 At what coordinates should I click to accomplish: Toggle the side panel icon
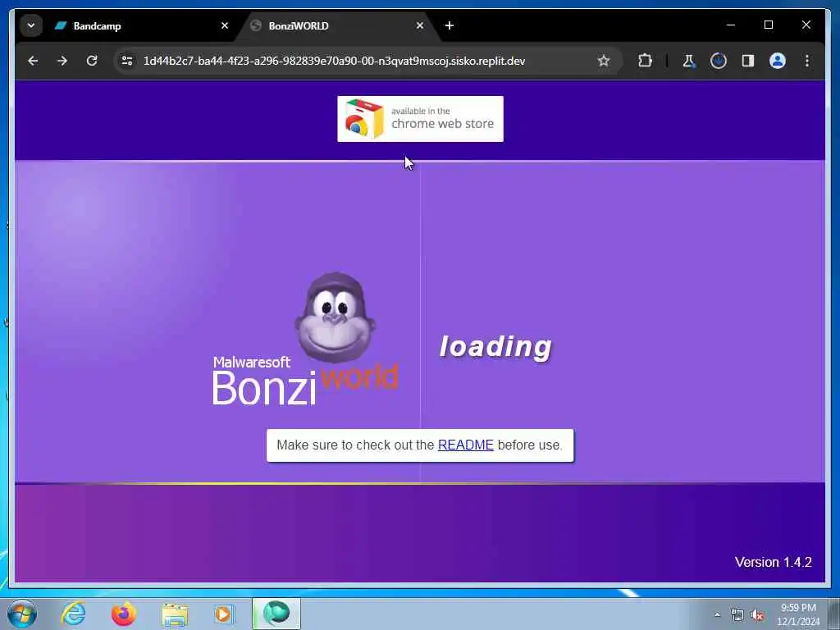click(748, 61)
